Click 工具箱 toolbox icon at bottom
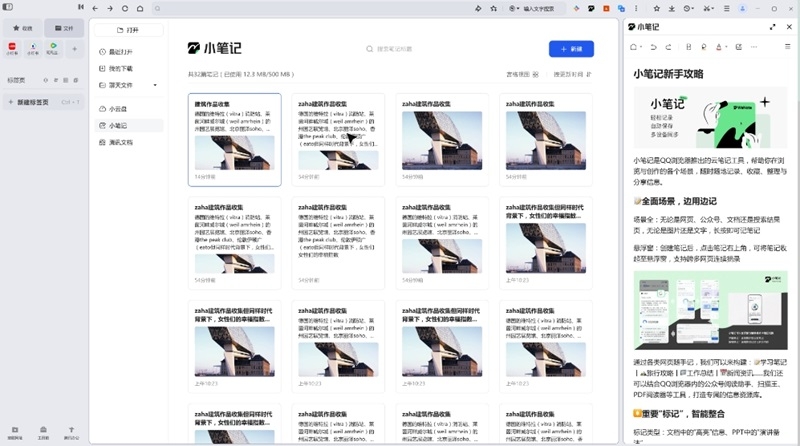 (43, 433)
